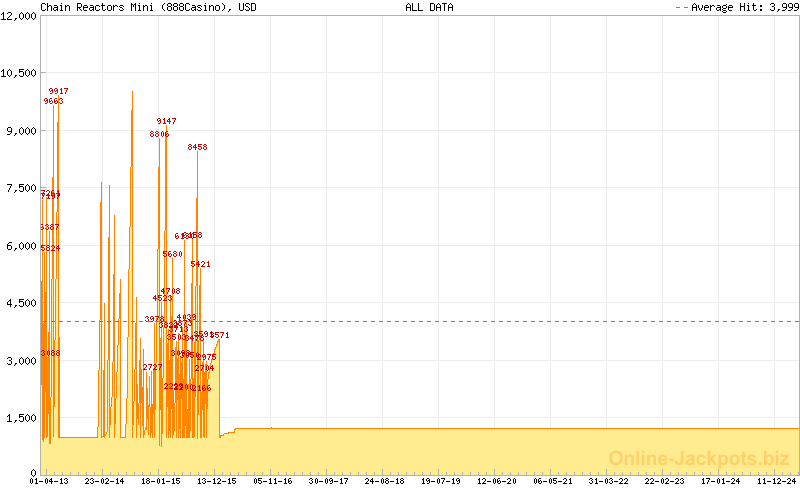
Task: Select the 3571 final hit label
Action: click(x=220, y=336)
